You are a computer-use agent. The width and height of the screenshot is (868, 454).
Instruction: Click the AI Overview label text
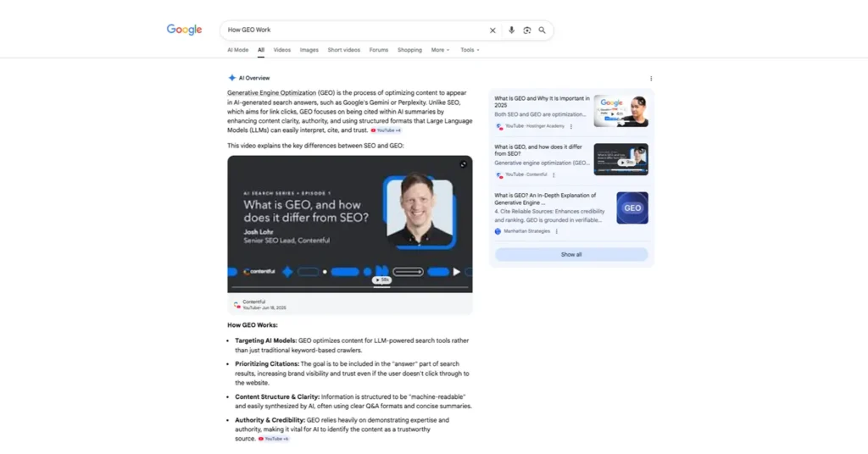click(254, 78)
